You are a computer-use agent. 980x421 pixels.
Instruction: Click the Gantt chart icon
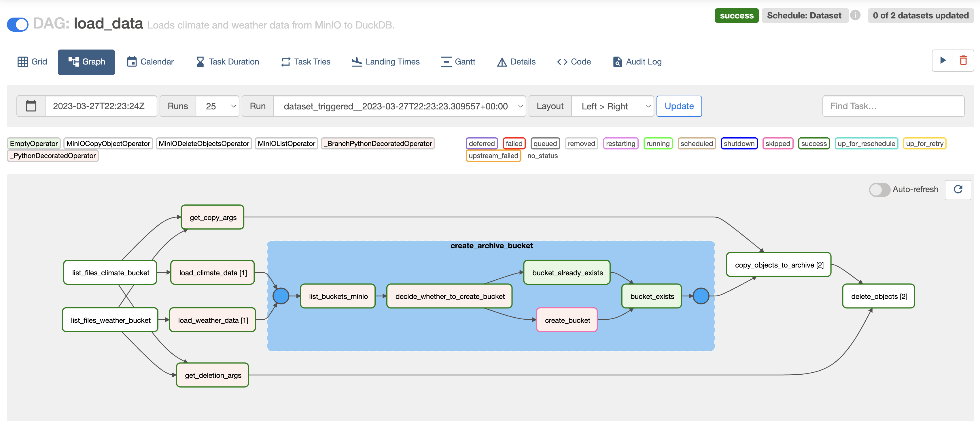point(445,62)
